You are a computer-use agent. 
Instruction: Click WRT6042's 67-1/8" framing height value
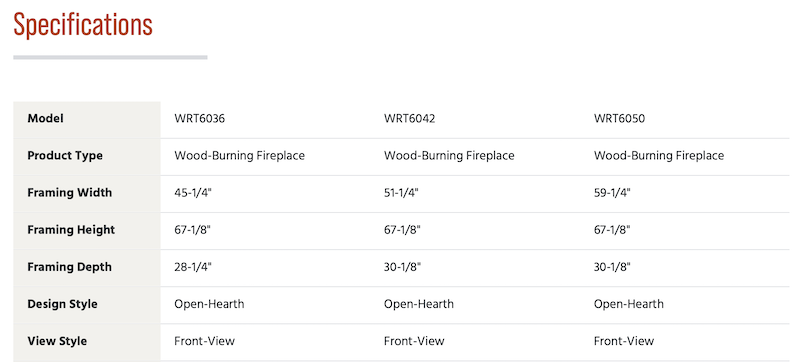click(x=402, y=230)
